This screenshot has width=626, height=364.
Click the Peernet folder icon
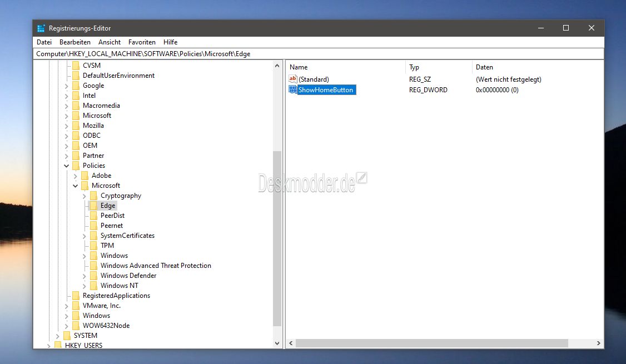point(93,226)
